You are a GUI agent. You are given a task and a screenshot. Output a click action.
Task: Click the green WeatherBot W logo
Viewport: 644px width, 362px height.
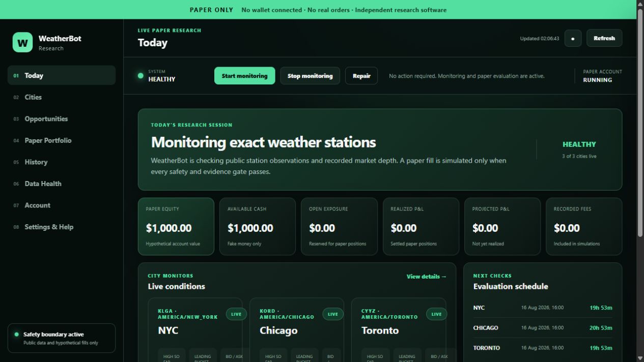point(22,43)
